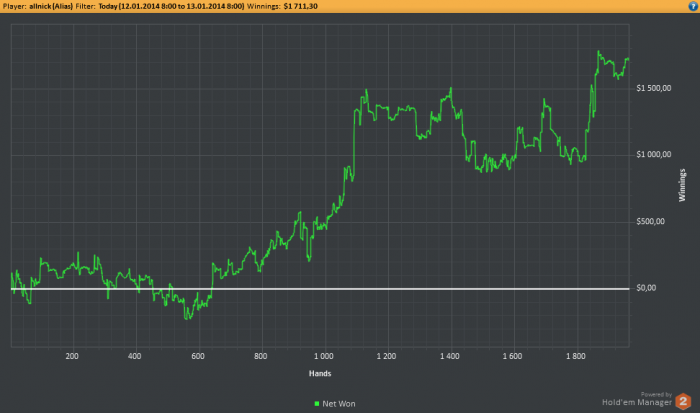Click the 600 hands x-axis label

[198, 356]
